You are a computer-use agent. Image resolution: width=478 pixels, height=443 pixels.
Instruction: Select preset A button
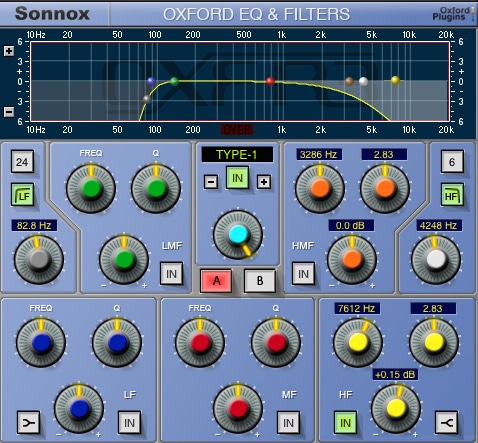(216, 281)
